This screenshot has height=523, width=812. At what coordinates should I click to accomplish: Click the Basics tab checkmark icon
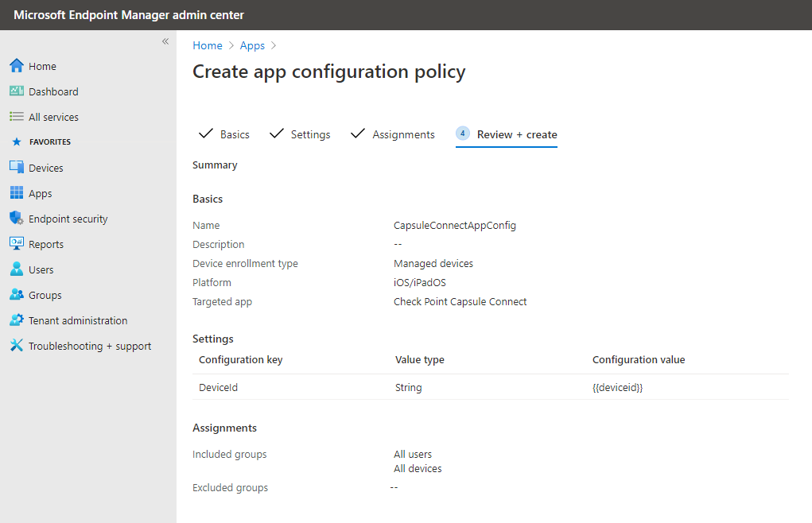[x=206, y=134]
